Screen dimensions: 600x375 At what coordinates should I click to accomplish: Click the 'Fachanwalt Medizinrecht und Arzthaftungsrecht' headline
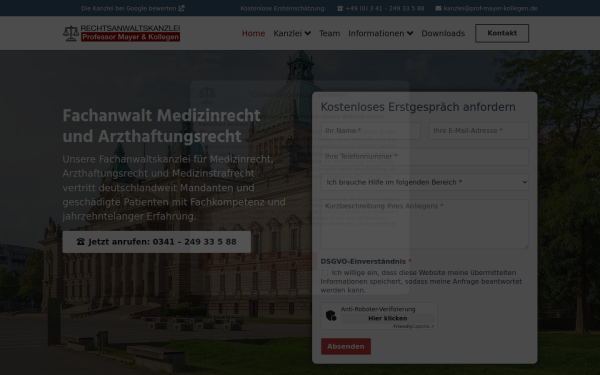coord(161,126)
